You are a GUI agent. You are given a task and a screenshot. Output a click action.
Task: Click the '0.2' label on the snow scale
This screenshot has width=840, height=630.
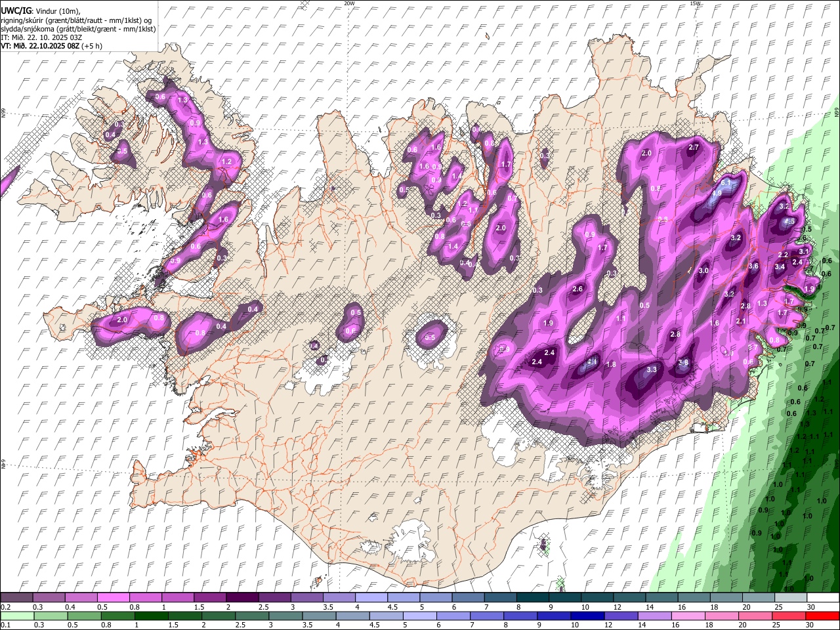click(x=5, y=607)
